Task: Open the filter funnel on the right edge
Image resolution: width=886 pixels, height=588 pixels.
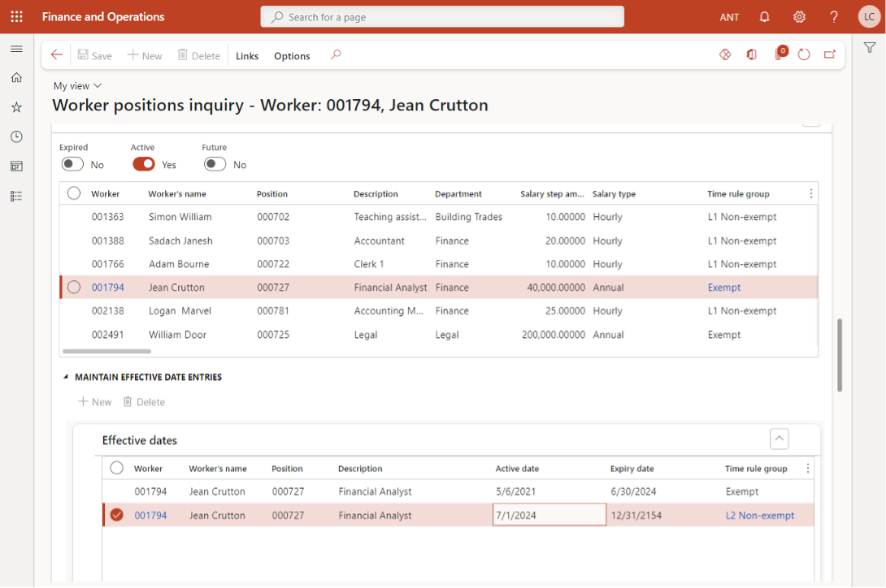Action: click(870, 48)
